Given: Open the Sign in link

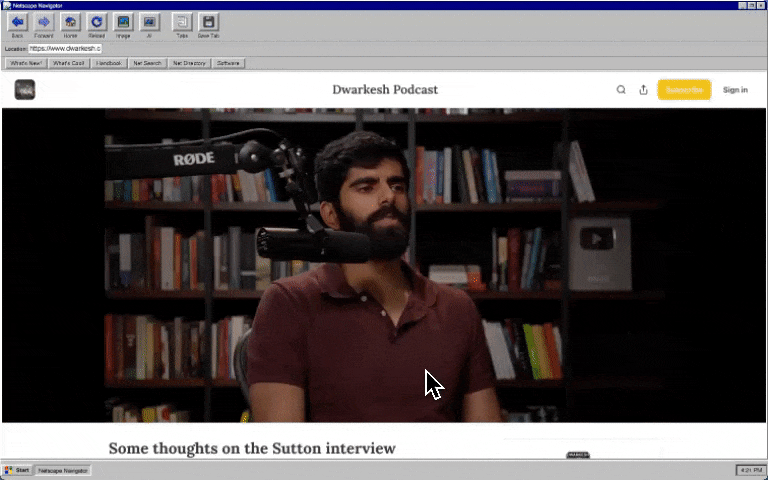Looking at the screenshot, I should click(735, 90).
